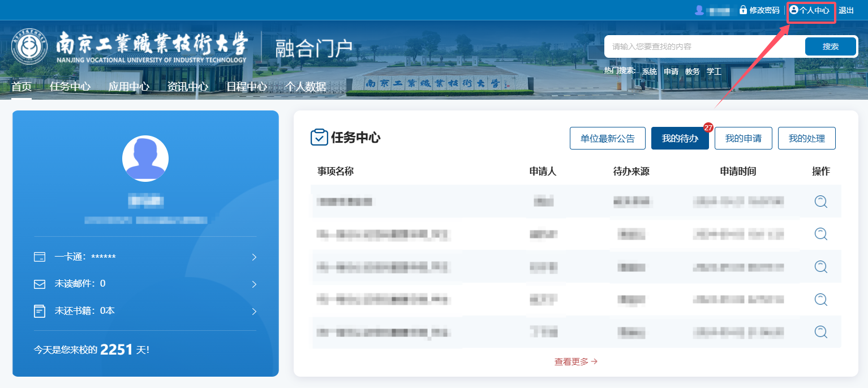View details of the fifth task row
Screen dimensions: 868x388
tap(821, 332)
